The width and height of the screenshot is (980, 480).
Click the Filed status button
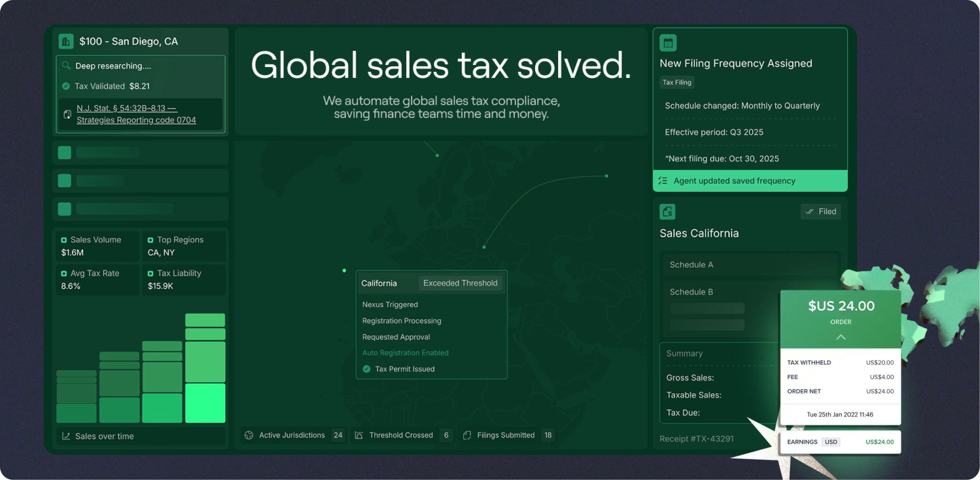tap(821, 211)
